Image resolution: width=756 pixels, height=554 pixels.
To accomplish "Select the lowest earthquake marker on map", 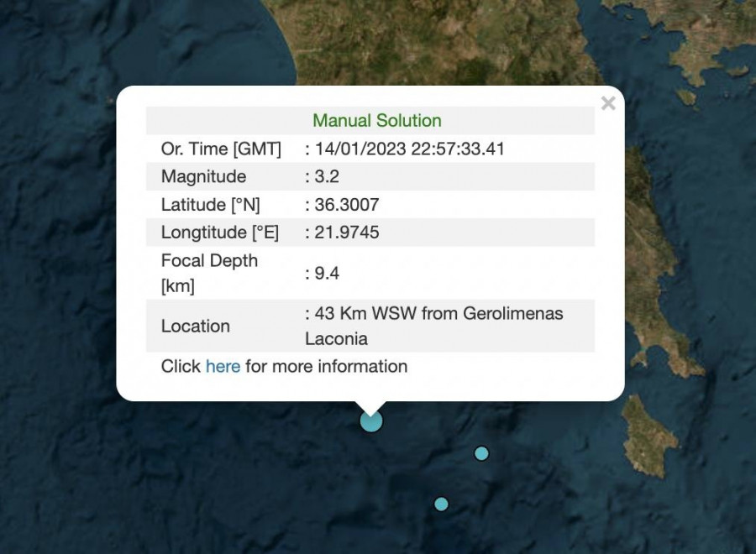I will (x=441, y=504).
